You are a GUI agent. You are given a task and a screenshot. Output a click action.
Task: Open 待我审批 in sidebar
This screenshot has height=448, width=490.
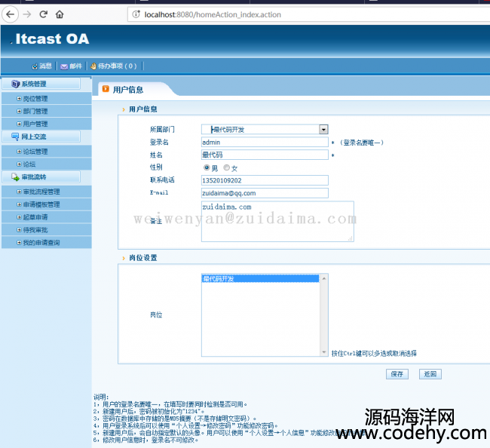(x=35, y=230)
